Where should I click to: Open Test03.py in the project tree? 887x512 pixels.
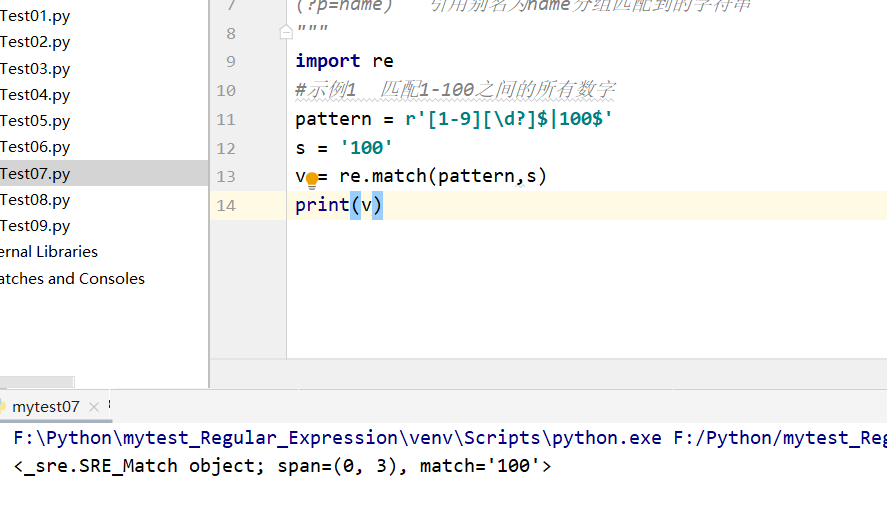tap(35, 68)
